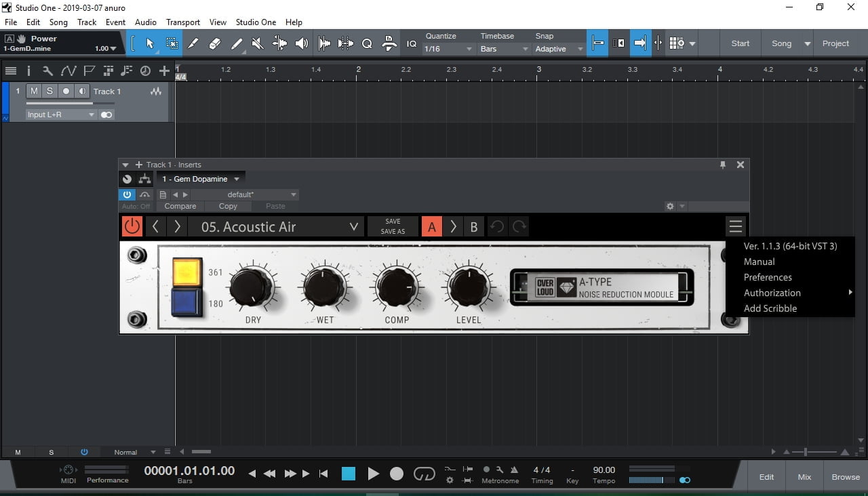Open the Inspector i icon
This screenshot has width=868, height=496.
(28, 70)
